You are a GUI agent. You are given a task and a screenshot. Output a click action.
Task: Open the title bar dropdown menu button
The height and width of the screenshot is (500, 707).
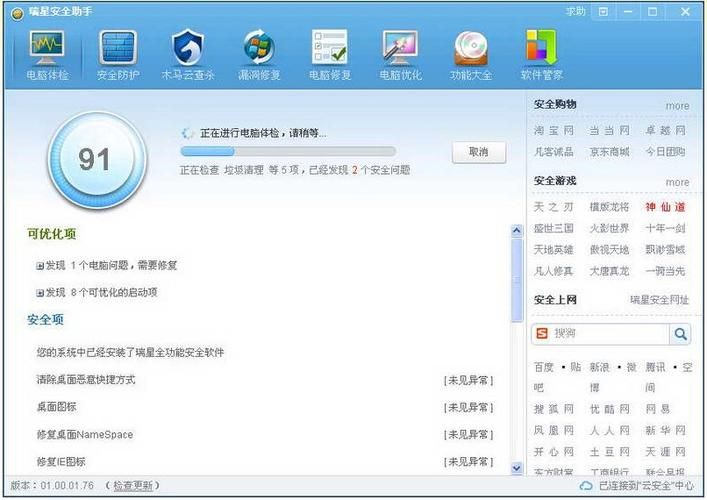[x=603, y=12]
